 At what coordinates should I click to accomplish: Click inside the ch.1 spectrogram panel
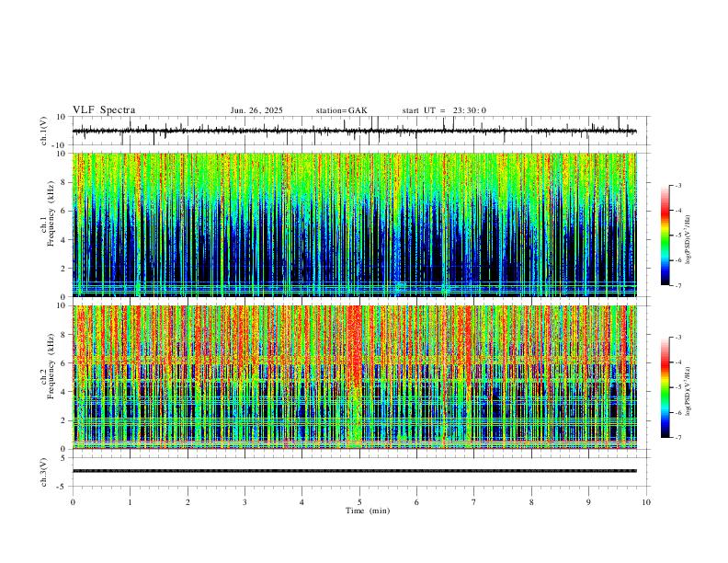[354, 224]
